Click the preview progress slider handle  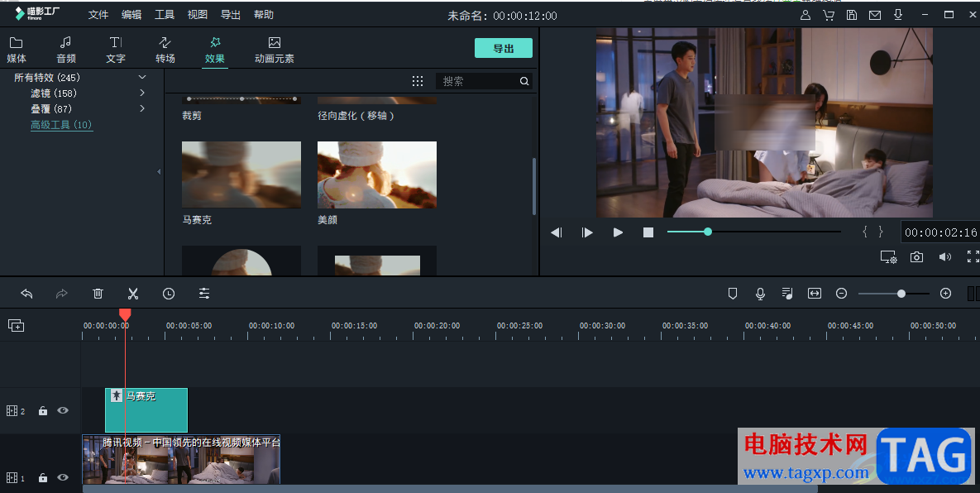tap(707, 232)
